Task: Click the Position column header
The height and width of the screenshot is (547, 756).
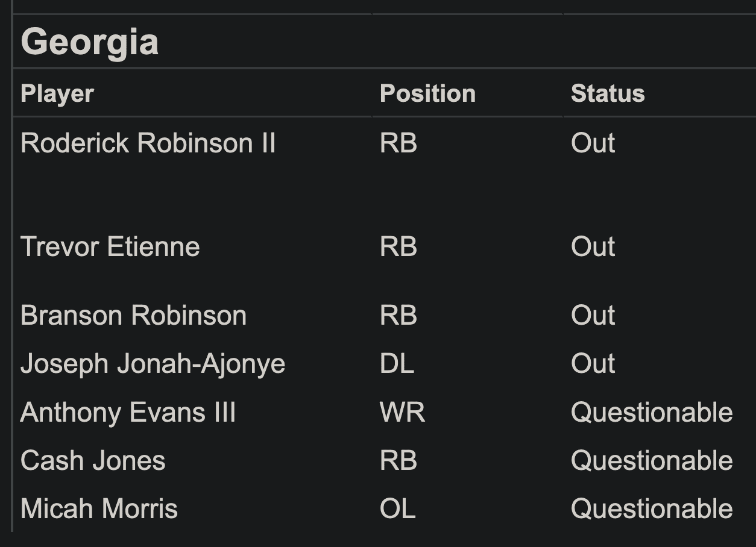Action: 427,94
